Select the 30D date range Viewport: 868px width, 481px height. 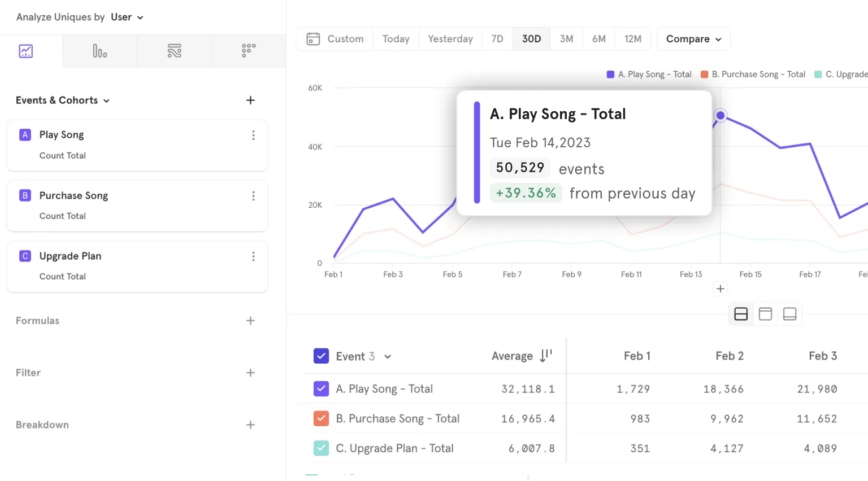[x=532, y=39]
